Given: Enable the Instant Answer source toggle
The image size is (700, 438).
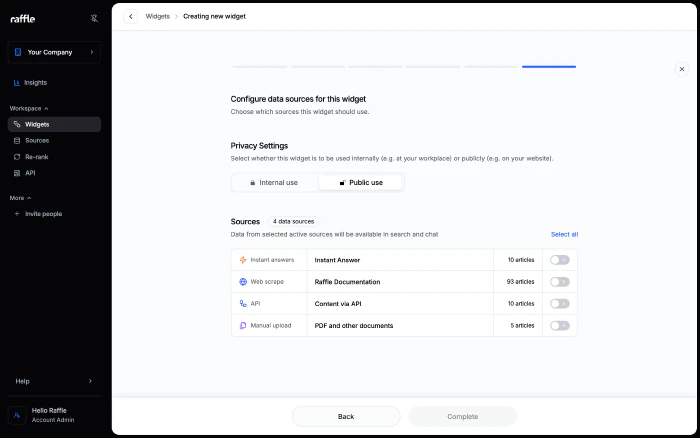Looking at the screenshot, I should point(560,260).
